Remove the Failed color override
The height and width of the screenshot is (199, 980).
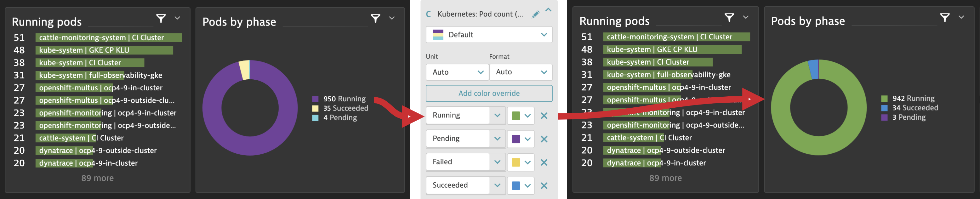544,162
